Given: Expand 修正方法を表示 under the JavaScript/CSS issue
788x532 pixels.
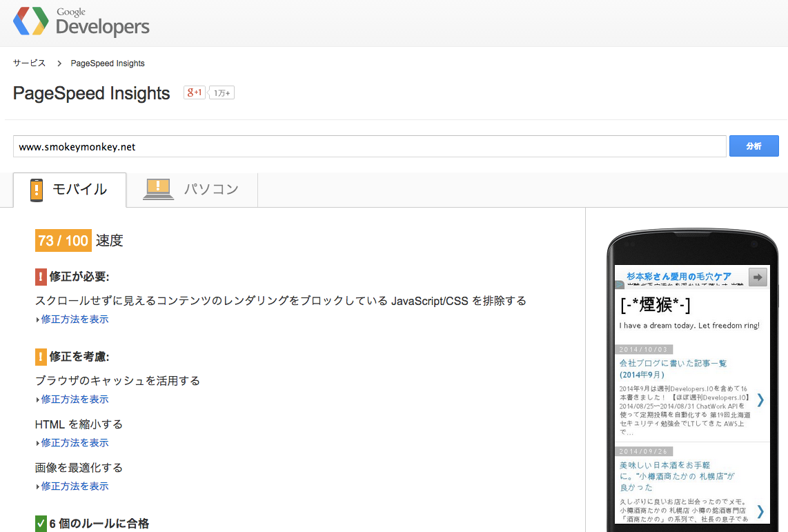Looking at the screenshot, I should (72, 319).
